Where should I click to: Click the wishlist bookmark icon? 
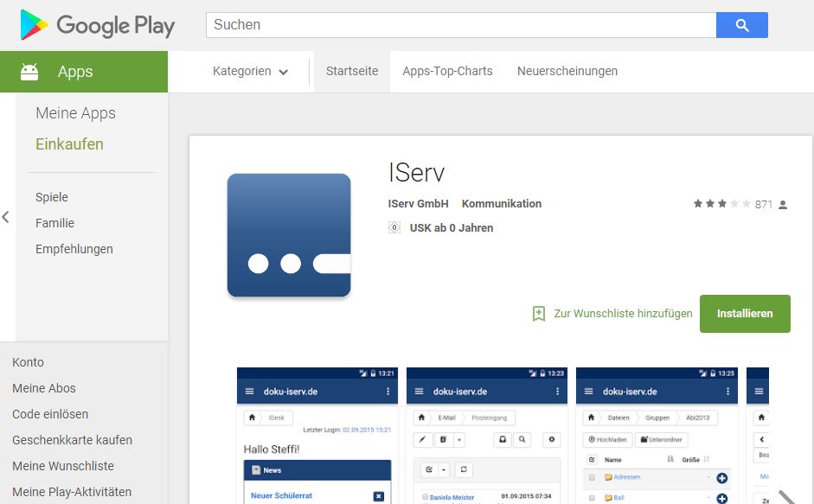(x=539, y=314)
